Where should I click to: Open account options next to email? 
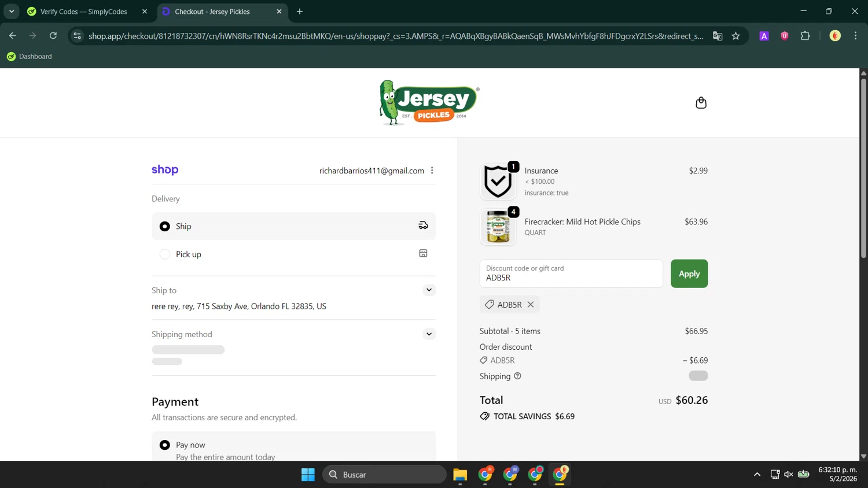[x=432, y=171]
